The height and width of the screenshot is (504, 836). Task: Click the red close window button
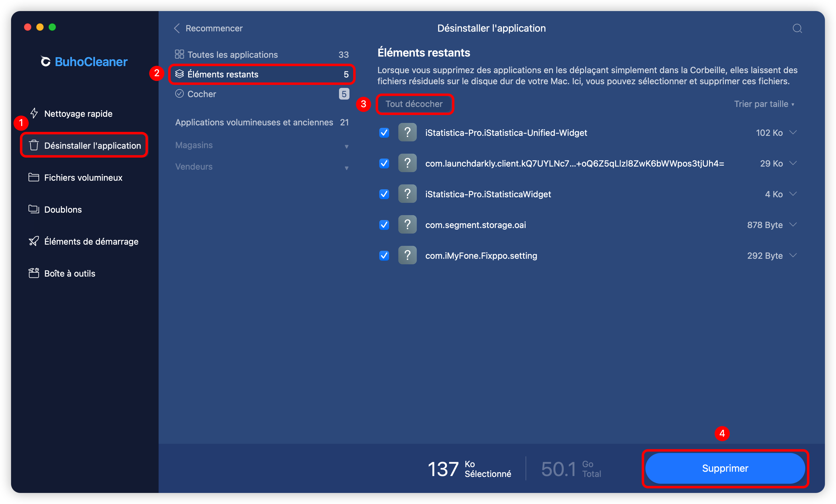coord(28,27)
